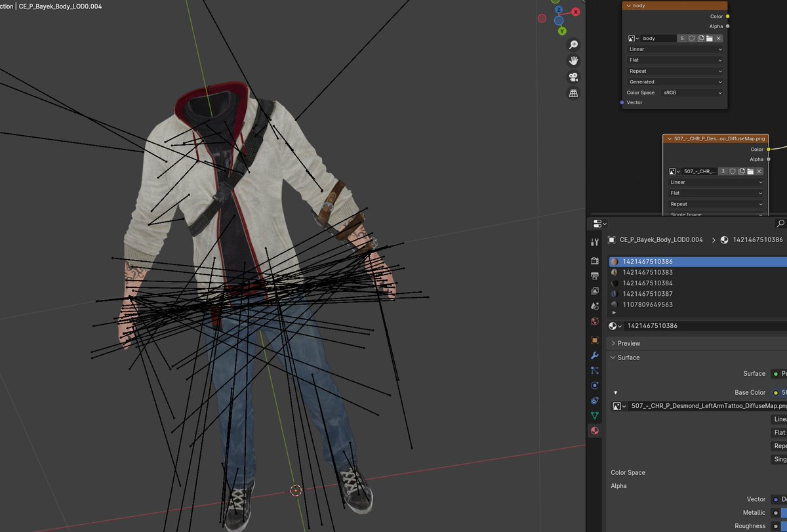787x532 pixels.
Task: Unlink image with X on body node
Action: 719,39
